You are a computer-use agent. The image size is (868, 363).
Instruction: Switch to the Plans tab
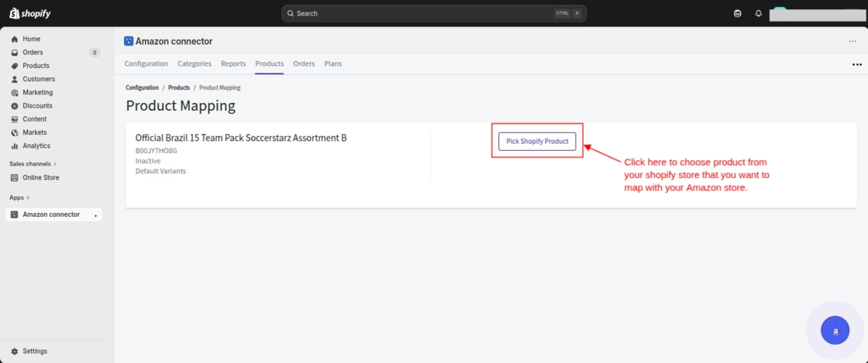tap(332, 64)
